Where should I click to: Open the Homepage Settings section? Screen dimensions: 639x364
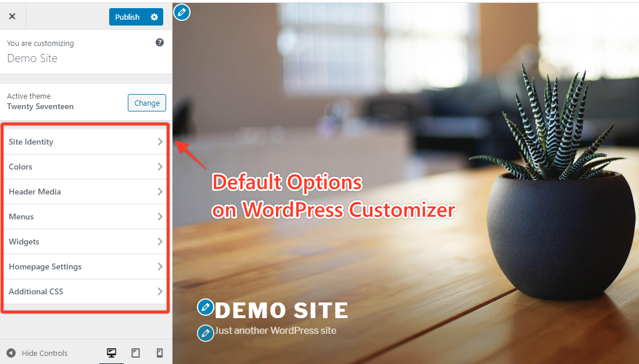[85, 266]
